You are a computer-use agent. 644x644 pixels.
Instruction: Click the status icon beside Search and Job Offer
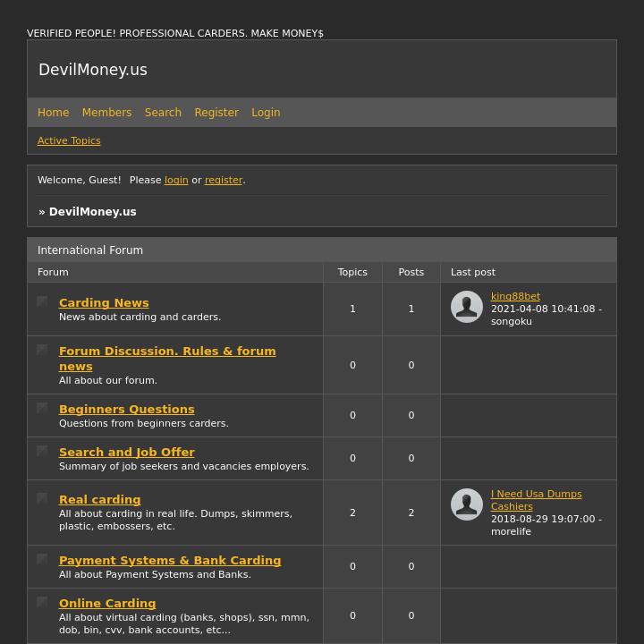tap(42, 452)
